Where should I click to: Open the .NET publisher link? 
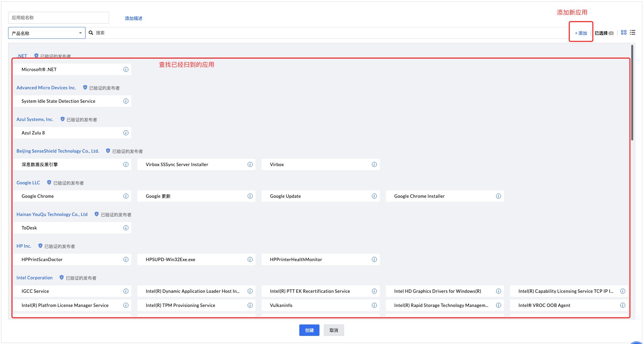pyautogui.click(x=22, y=56)
